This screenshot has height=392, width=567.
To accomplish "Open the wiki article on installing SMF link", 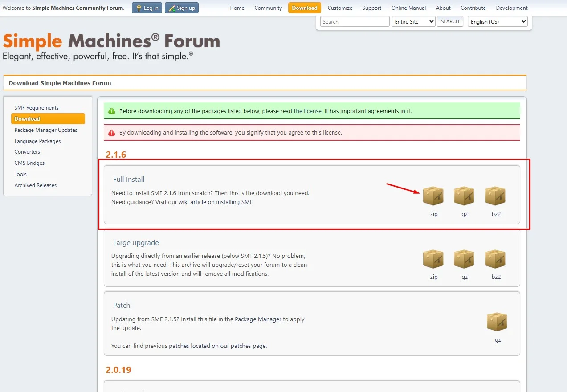I will pos(216,202).
